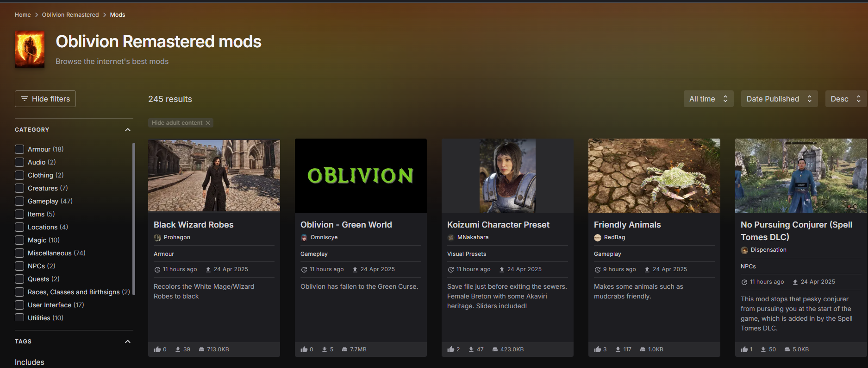868x368 pixels.
Task: Click the NPCs category label on Conjurer card
Action: 748,266
